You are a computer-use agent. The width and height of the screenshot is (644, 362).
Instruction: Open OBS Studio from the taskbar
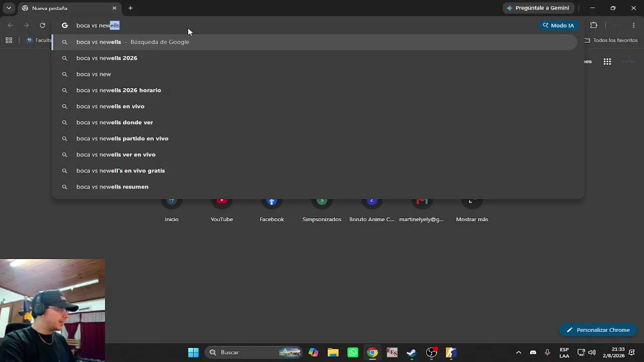[x=432, y=352]
